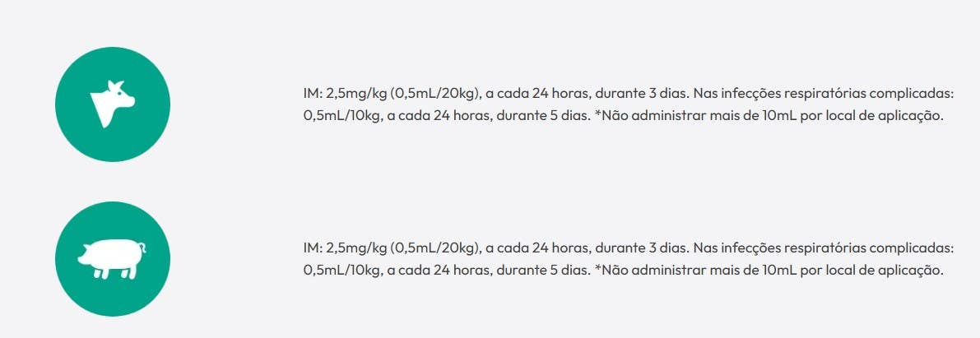Click the white pig silhouette icon
Screen dimensions: 980x338
tap(113, 258)
